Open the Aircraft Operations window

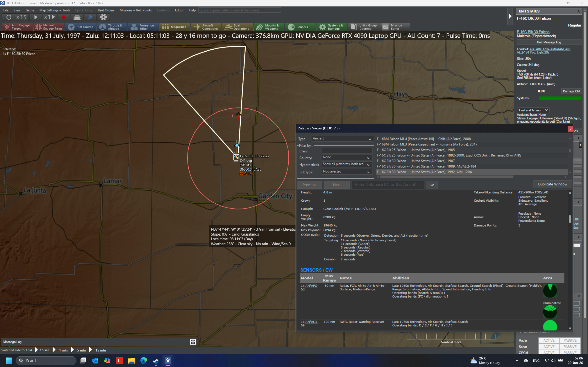tap(206, 27)
